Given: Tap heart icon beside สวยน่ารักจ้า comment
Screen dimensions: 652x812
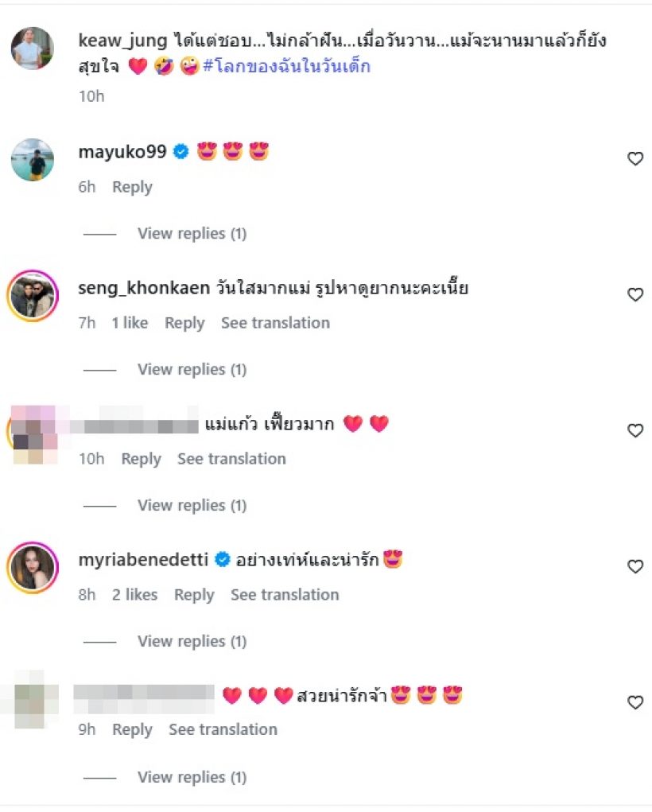Looking at the screenshot, I should [x=635, y=702].
